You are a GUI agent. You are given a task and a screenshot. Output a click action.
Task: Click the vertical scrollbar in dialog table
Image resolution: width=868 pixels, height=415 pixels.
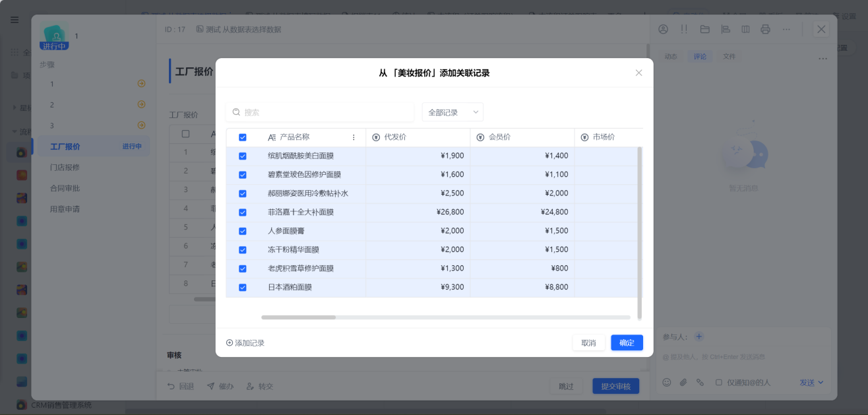[639, 233]
